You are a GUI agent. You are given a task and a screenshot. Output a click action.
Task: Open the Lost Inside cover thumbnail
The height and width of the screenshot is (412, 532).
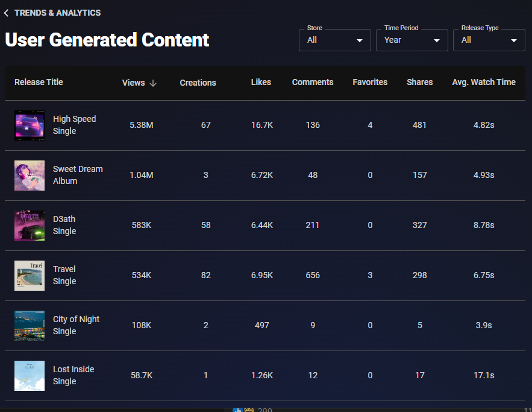30,376
